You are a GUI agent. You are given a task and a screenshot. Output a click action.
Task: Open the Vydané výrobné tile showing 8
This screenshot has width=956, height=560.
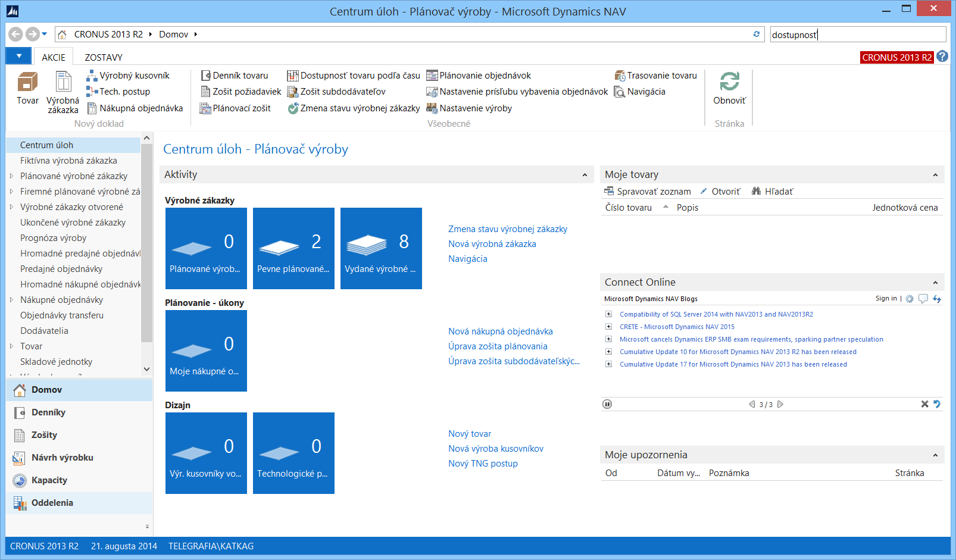[381, 248]
